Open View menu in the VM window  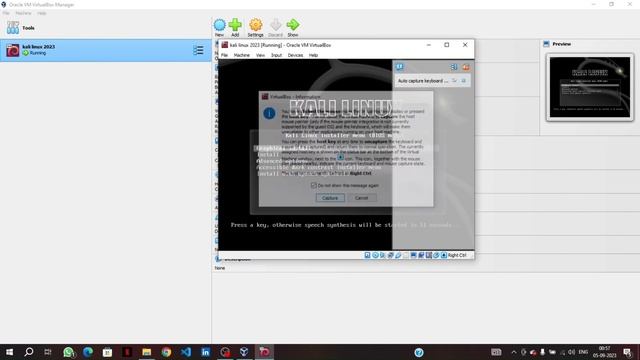(x=260, y=55)
